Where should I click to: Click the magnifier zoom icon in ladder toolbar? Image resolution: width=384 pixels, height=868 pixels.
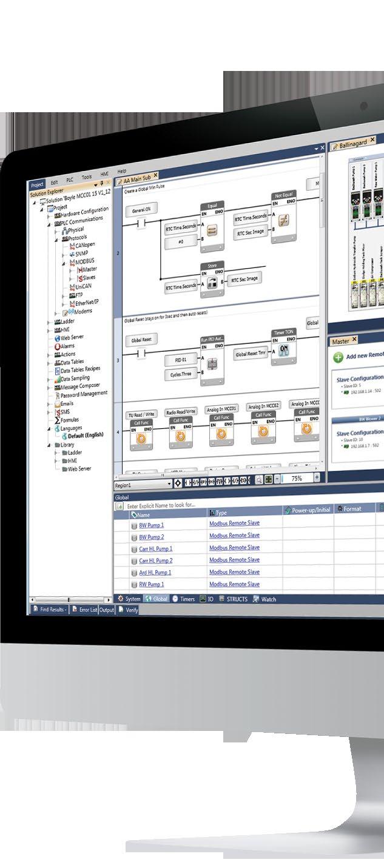point(259,479)
